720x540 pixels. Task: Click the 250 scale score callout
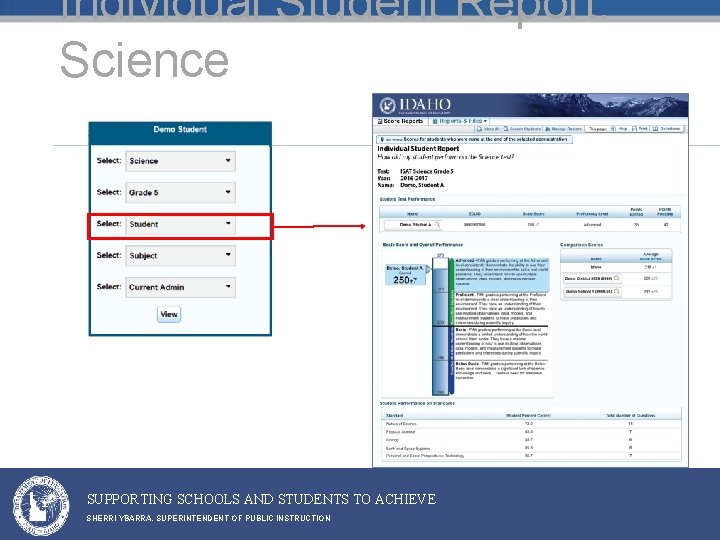tap(406, 275)
